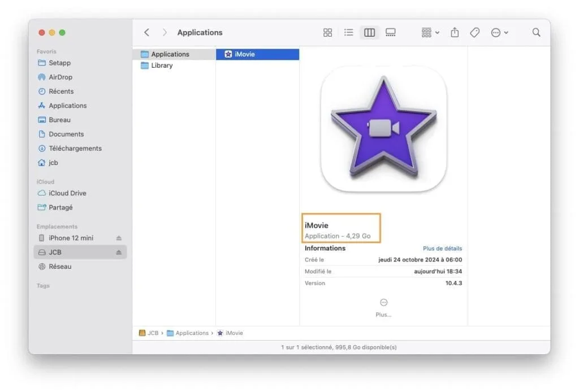Click the creation date 'jeudi 24 octobre 2024 à 06:00'
The height and width of the screenshot is (392, 579).
pos(420,260)
